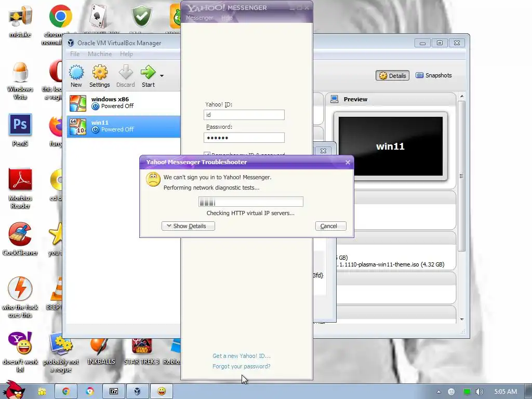Click the volume speaker tray icon
The width and height of the screenshot is (532, 399).
pos(480,392)
